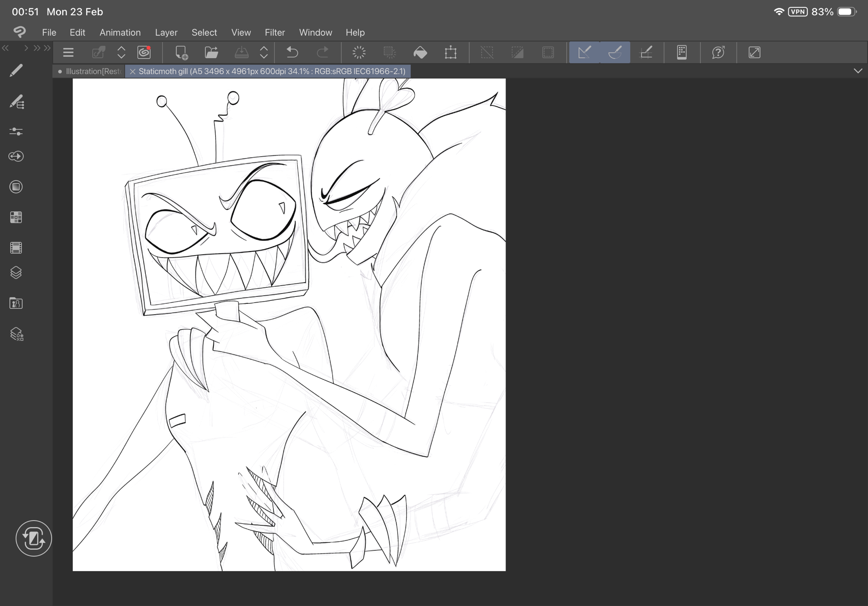This screenshot has width=868, height=606.
Task: Click the Open file folder icon
Action: pos(211,53)
